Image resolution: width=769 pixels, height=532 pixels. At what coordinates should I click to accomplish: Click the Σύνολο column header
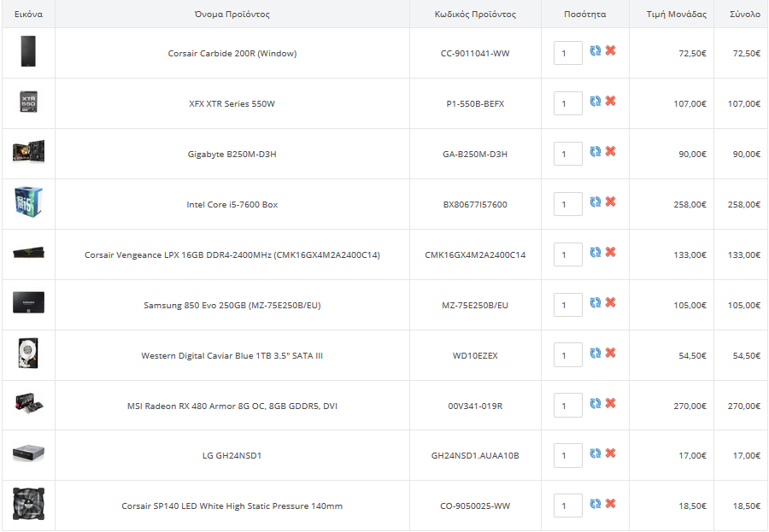point(745,15)
